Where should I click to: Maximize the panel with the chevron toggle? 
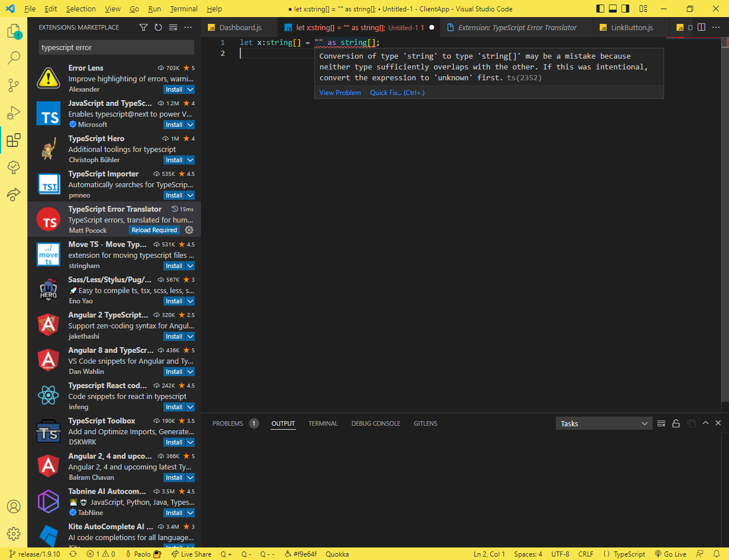(x=705, y=423)
